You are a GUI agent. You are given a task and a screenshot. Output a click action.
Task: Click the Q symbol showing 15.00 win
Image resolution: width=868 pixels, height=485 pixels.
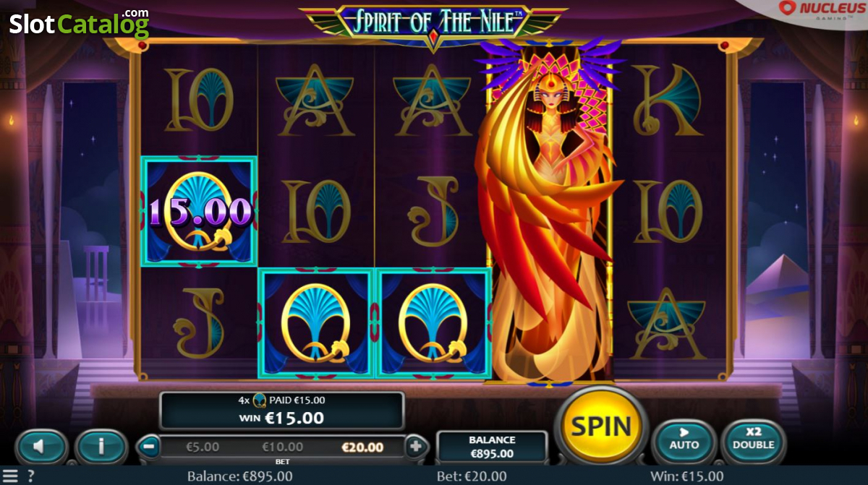pyautogui.click(x=199, y=211)
